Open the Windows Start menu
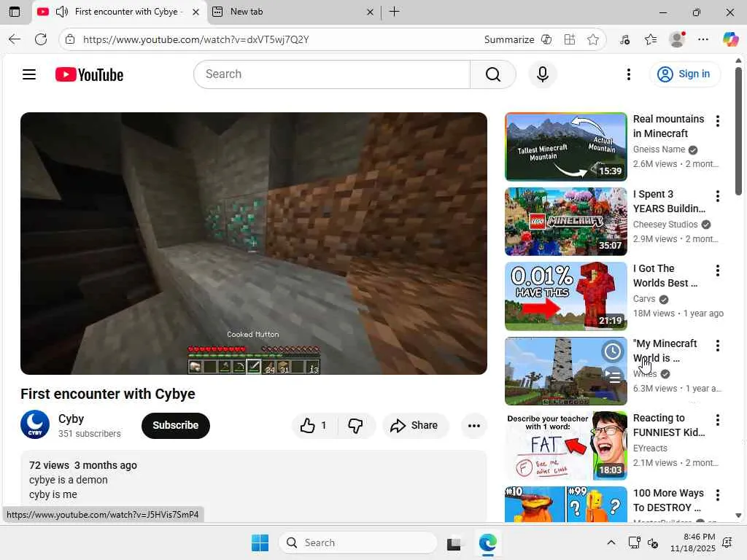 coord(260,542)
